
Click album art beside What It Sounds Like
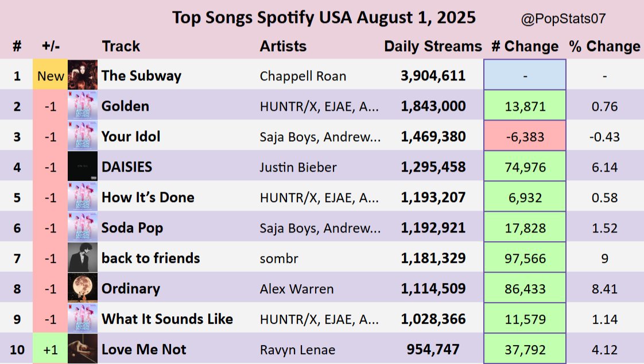83,319
